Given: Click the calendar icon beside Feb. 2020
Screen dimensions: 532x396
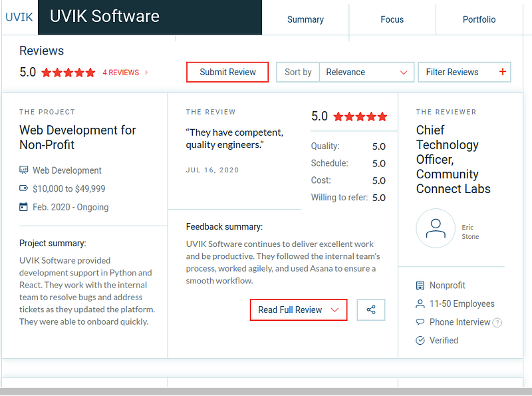Looking at the screenshot, I should (x=24, y=207).
